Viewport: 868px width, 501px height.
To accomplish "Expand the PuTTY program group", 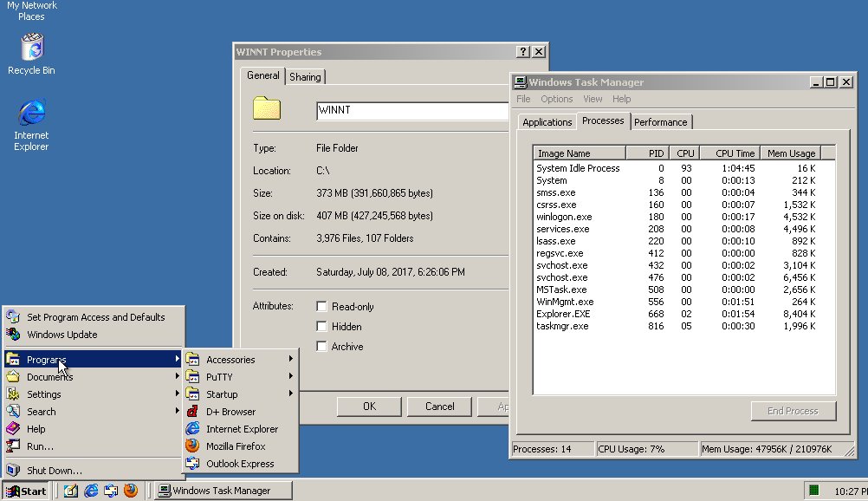I will click(x=241, y=377).
